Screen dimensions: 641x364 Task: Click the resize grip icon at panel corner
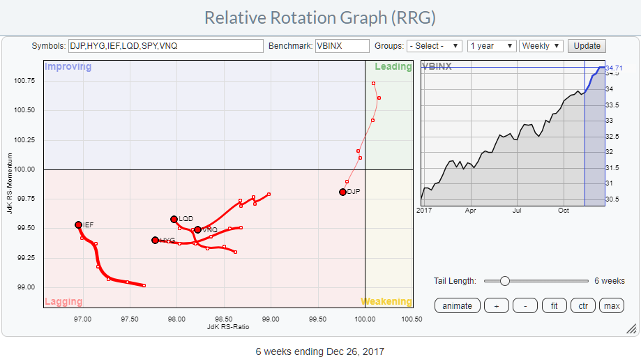coord(631,328)
